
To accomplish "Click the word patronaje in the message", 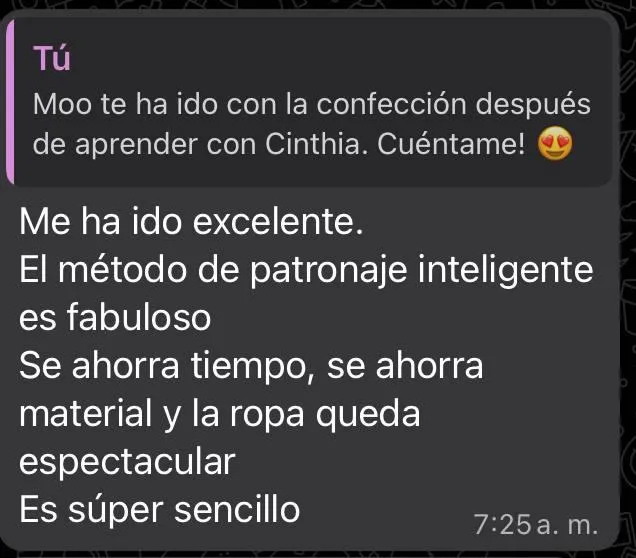I will (x=328, y=271).
